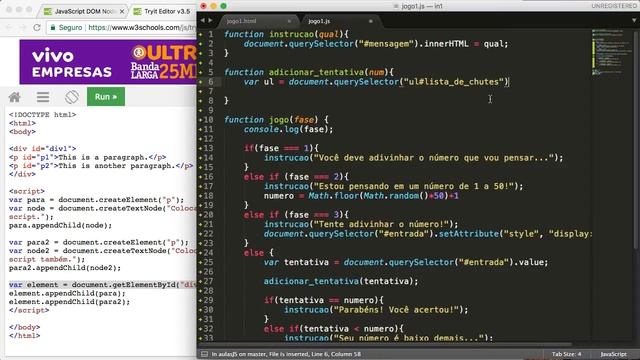This screenshot has width=640, height=360.
Task: Click line number 1 in the gutter
Action: click(x=211, y=34)
